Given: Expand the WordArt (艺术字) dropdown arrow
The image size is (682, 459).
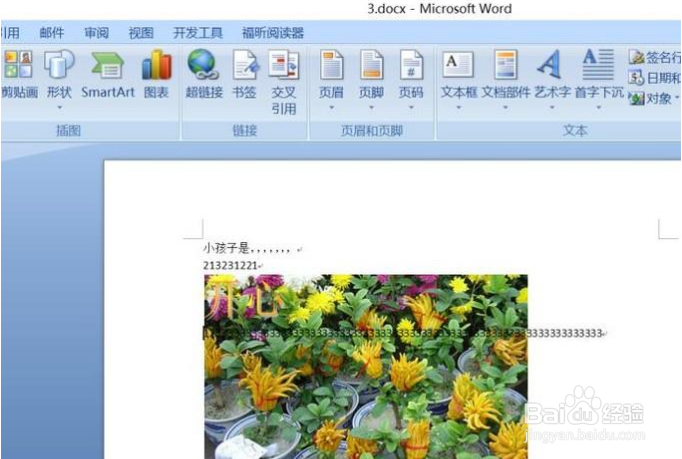Looking at the screenshot, I should [x=552, y=107].
